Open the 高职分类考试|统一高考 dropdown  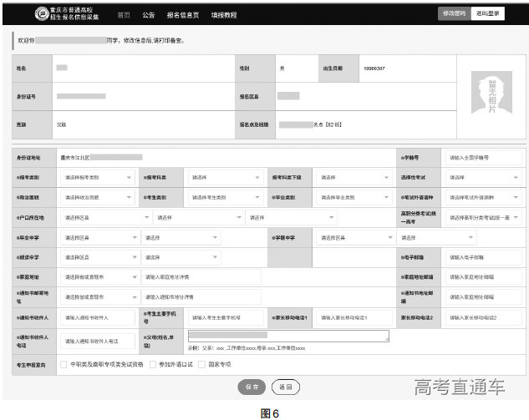[484, 218]
